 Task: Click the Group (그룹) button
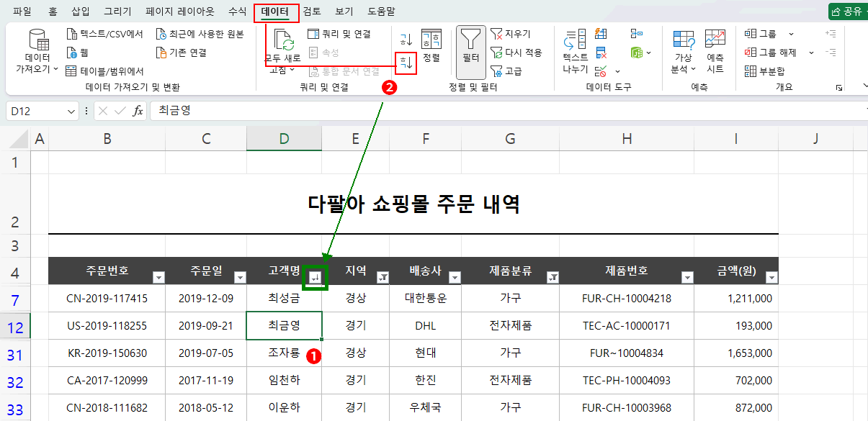click(x=761, y=34)
